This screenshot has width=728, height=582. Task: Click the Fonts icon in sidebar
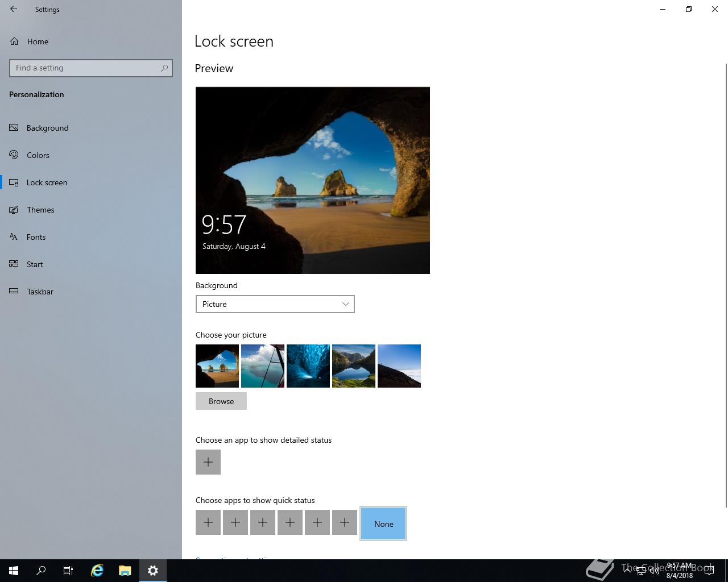(x=14, y=237)
